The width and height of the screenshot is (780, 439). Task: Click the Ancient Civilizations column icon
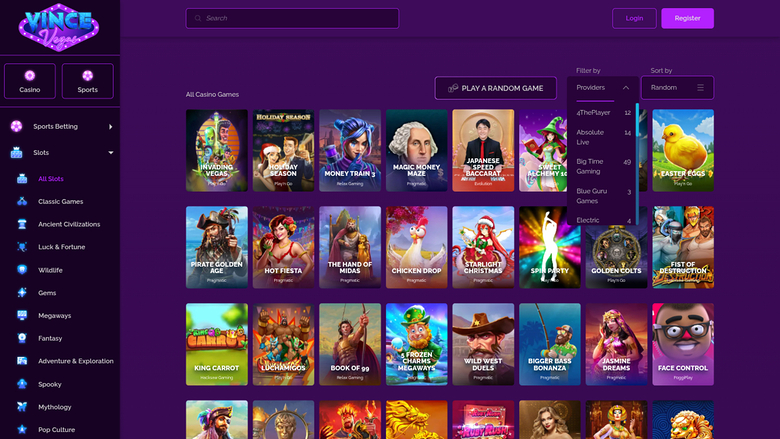click(x=22, y=224)
